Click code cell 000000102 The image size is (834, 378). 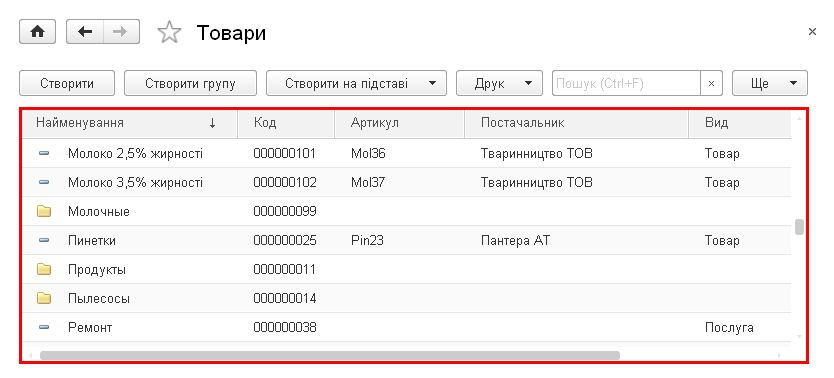click(x=285, y=182)
